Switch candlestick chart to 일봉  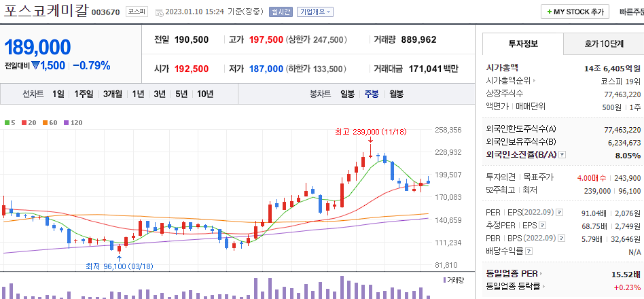[347, 94]
